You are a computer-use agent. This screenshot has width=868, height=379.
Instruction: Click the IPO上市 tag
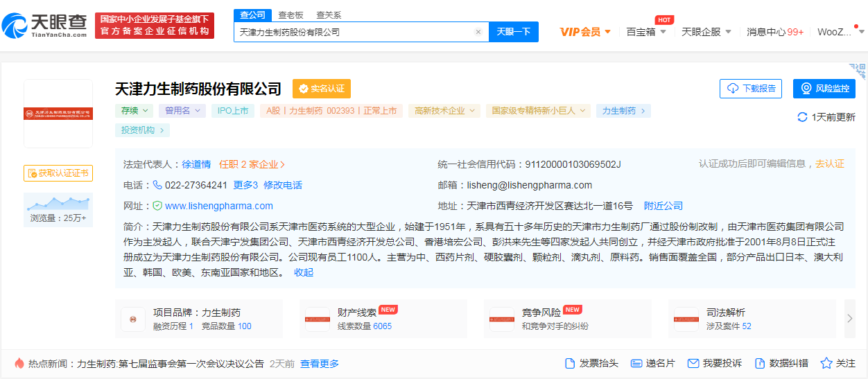233,111
